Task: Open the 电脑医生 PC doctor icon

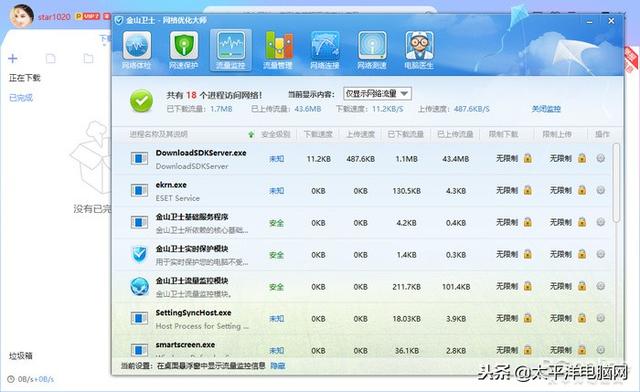Action: [x=419, y=50]
